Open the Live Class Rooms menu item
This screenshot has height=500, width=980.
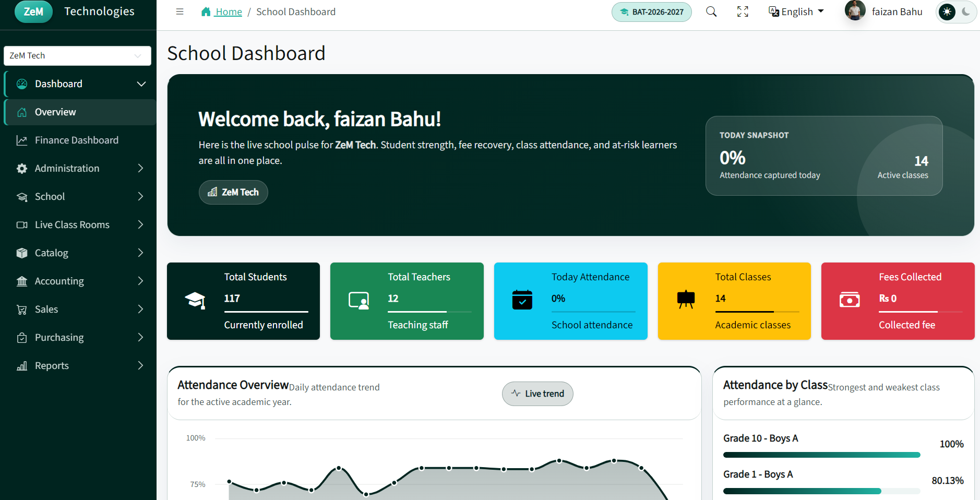tap(80, 225)
